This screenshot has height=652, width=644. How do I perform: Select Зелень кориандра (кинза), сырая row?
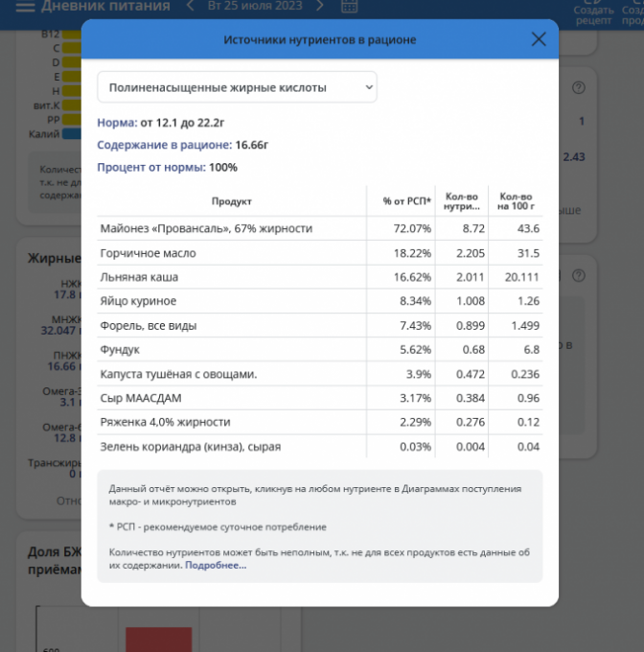320,447
